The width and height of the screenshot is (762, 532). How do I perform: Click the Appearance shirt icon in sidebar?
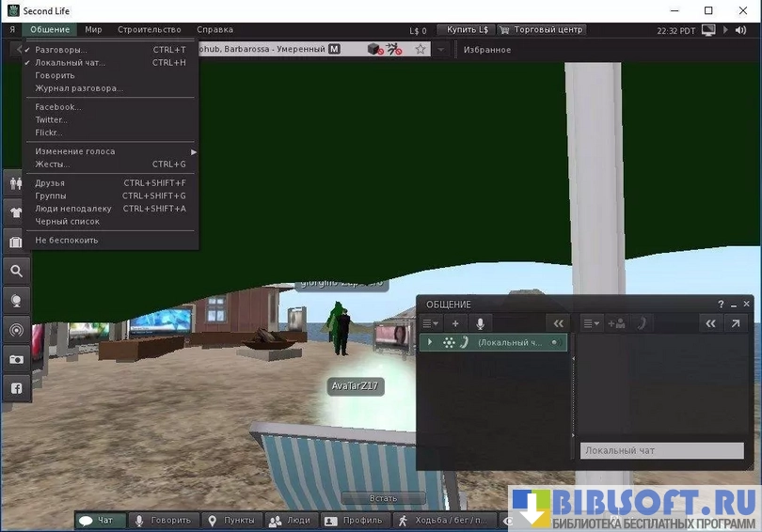16,213
